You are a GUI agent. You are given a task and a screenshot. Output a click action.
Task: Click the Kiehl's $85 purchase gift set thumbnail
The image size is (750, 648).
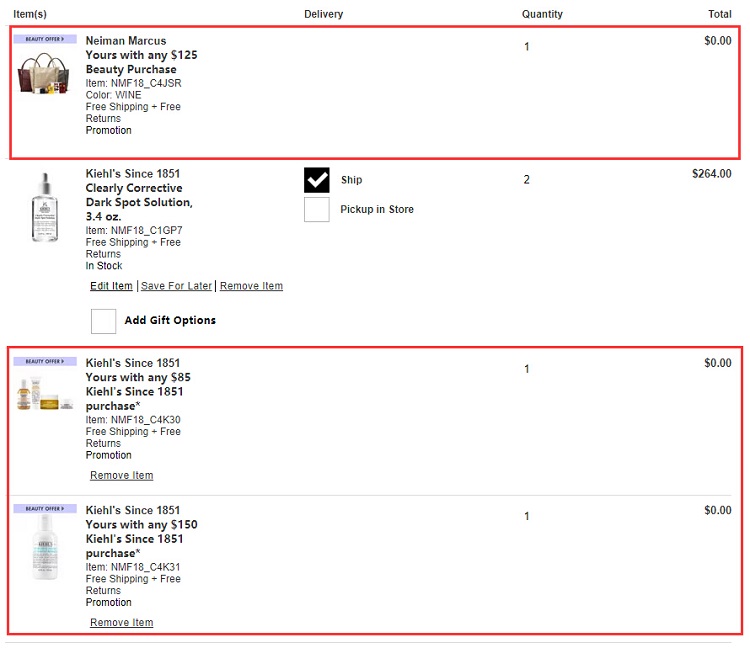coord(45,394)
